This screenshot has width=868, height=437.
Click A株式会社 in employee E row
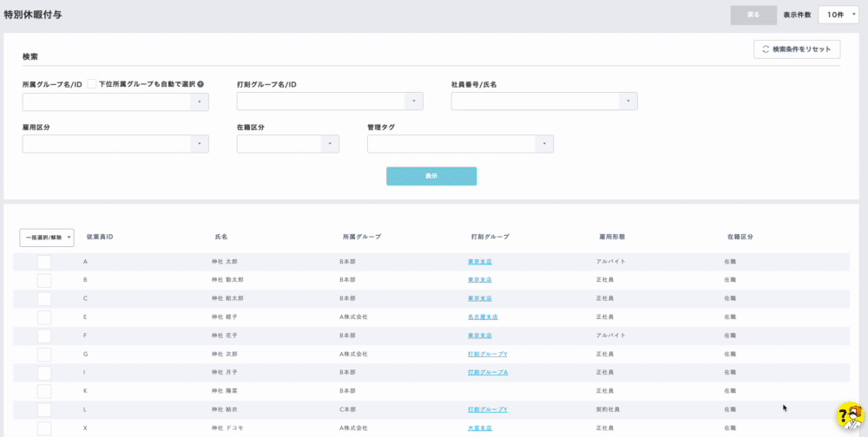tap(354, 317)
